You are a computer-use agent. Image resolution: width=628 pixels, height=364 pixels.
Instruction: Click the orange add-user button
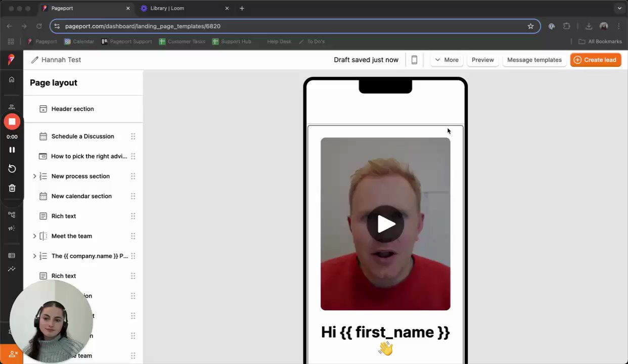(x=12, y=354)
